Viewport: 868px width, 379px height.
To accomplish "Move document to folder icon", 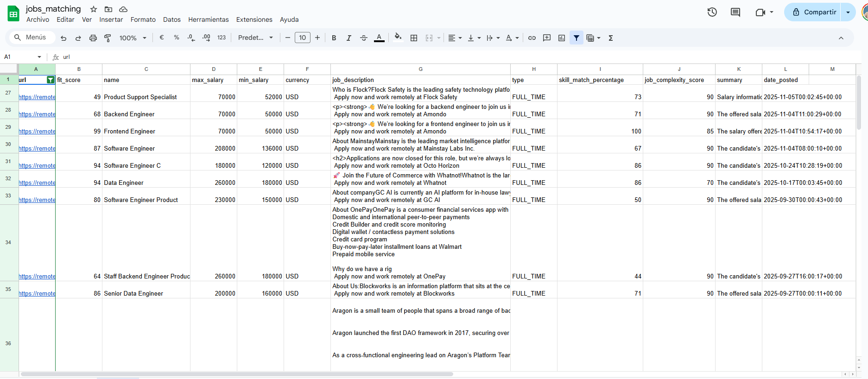I will 108,9.
